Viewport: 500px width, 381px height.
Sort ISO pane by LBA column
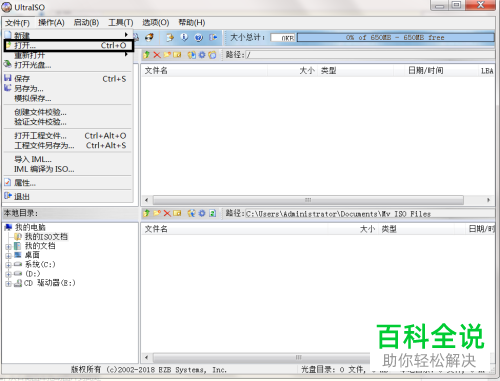pyautogui.click(x=486, y=71)
